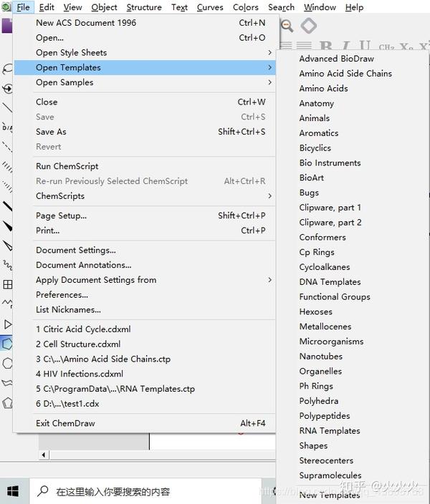Open the Amino Acid Side Chains template
Screen dimensions: 430x504
click(x=353, y=74)
